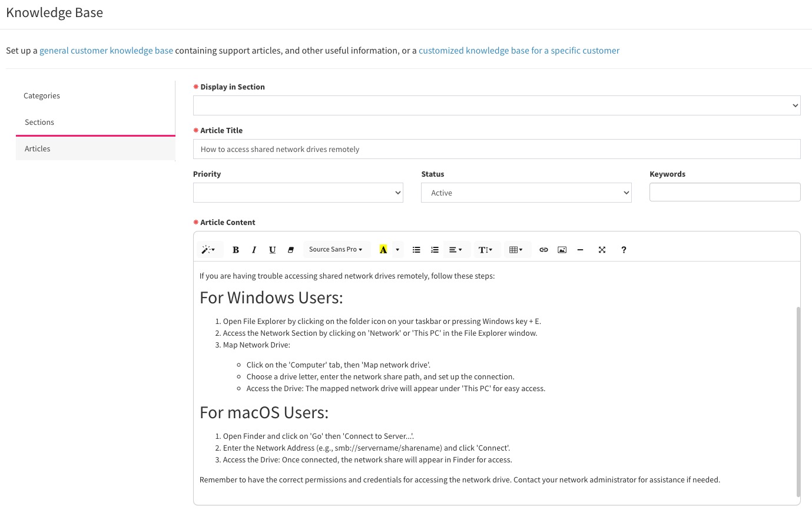Switch editor to full screen mode

pyautogui.click(x=602, y=250)
